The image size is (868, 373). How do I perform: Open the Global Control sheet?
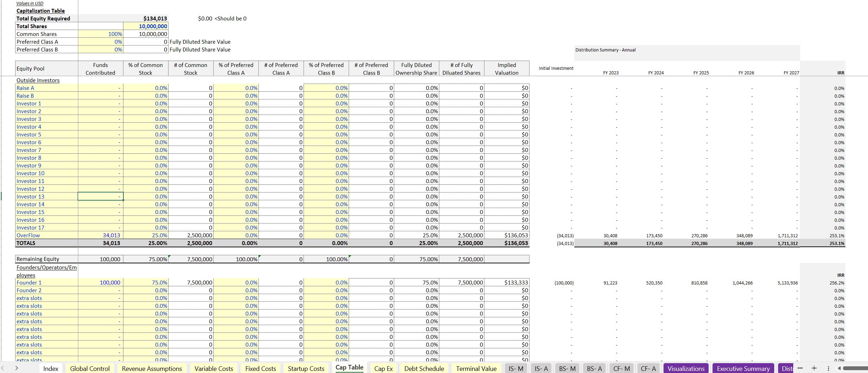[90, 368]
